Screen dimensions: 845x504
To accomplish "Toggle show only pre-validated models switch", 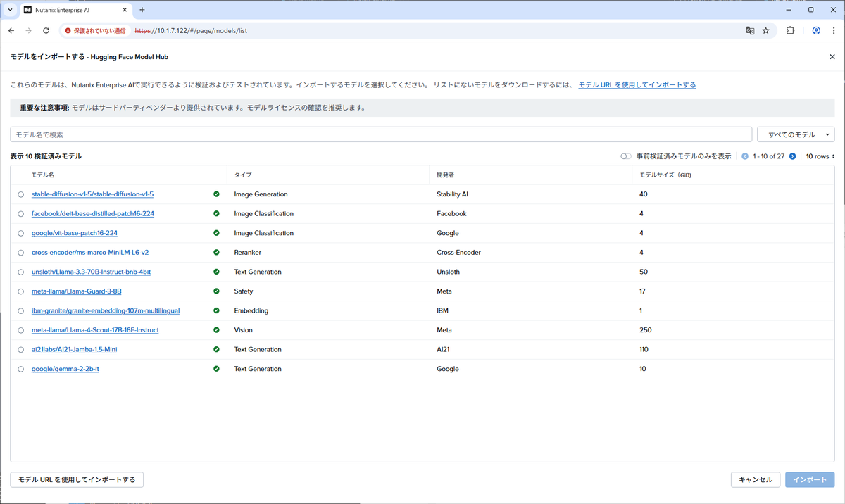I will click(x=625, y=156).
